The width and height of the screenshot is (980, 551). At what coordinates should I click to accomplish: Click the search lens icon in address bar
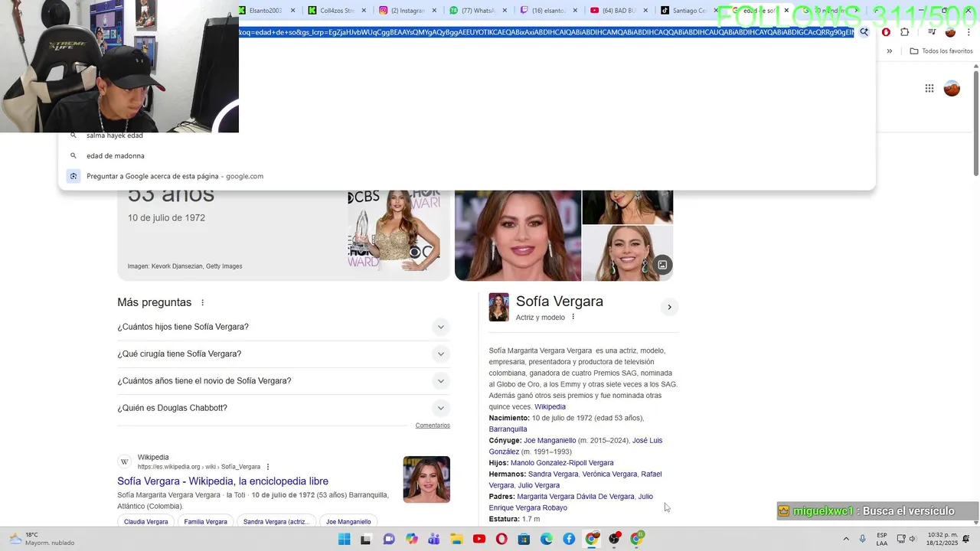864,32
